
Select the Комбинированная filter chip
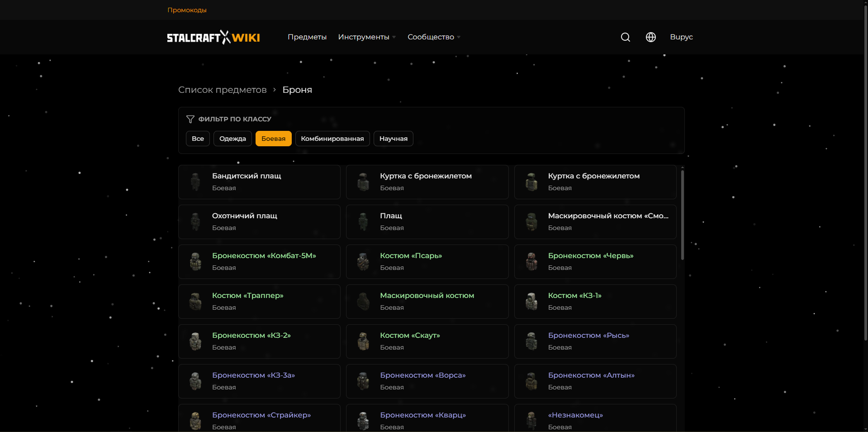click(332, 139)
